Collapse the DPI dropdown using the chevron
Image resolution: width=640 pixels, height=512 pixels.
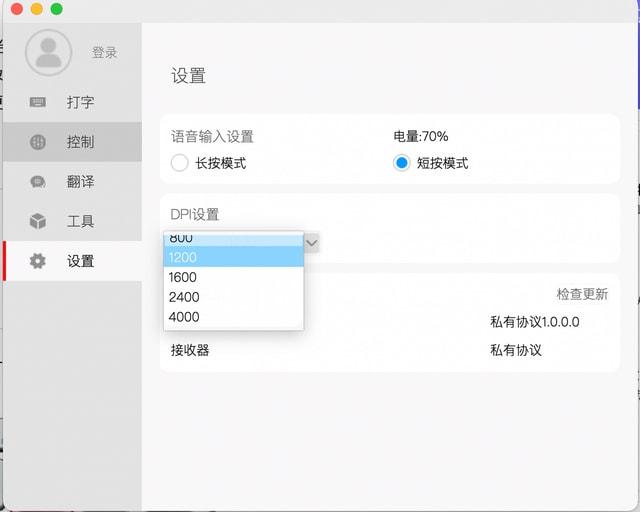pyautogui.click(x=311, y=243)
